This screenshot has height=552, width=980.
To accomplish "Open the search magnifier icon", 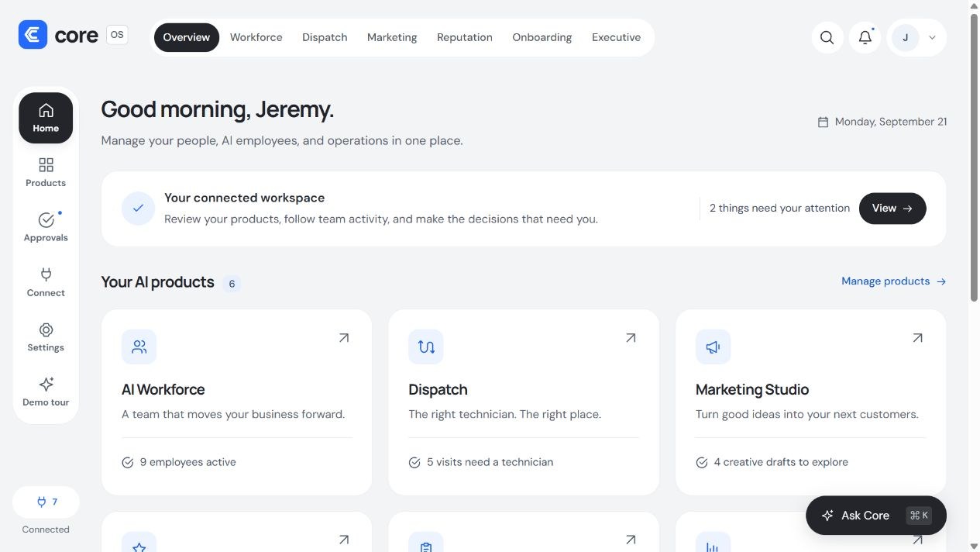I will [x=827, y=37].
